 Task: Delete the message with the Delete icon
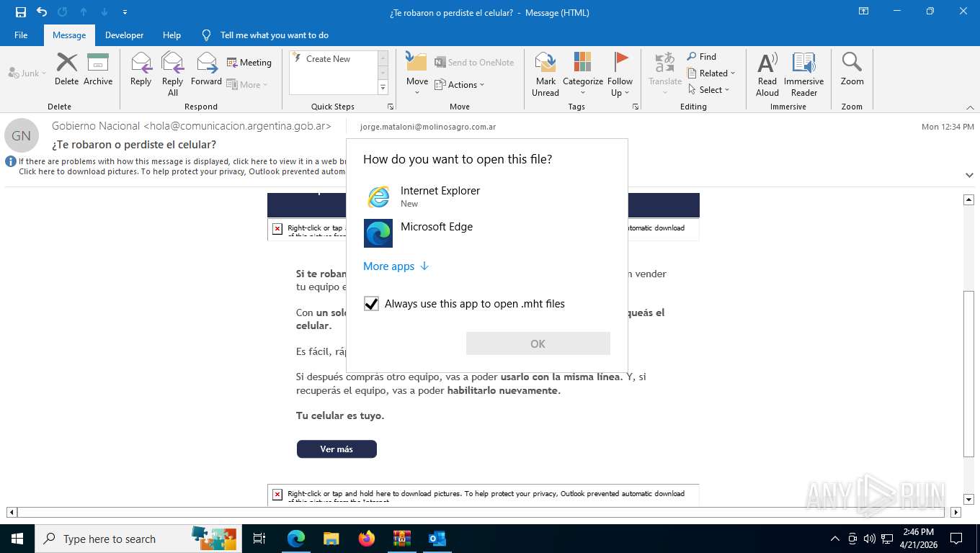coord(66,69)
